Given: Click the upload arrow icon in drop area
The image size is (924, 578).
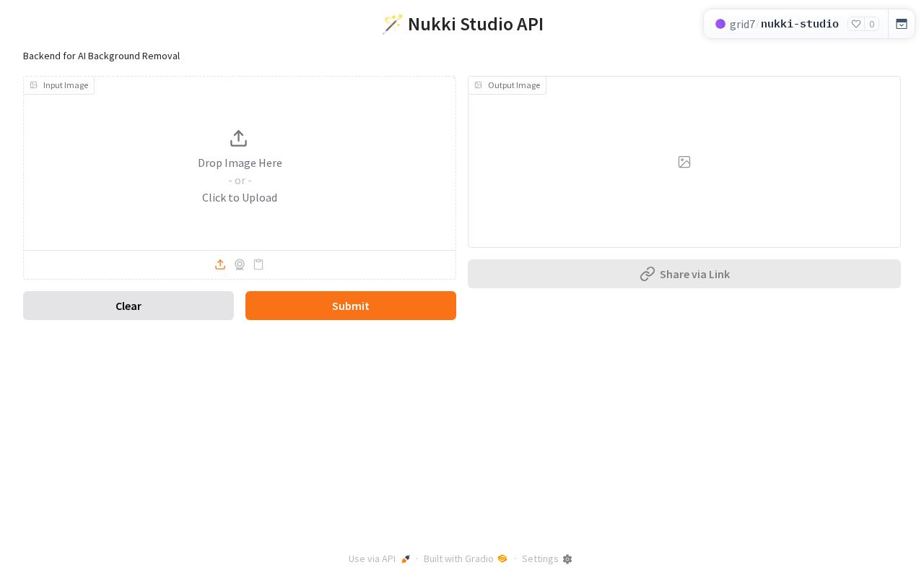Looking at the screenshot, I should pos(239,139).
